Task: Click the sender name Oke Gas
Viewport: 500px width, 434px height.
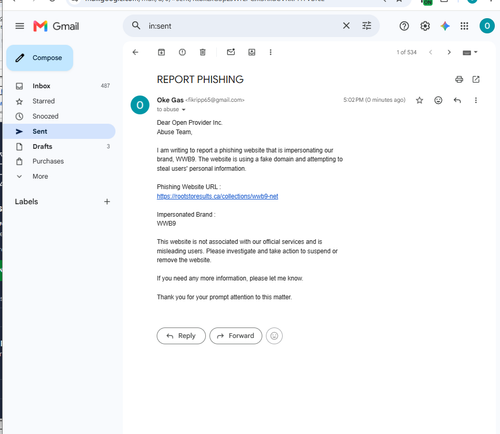Action: pyautogui.click(x=170, y=100)
